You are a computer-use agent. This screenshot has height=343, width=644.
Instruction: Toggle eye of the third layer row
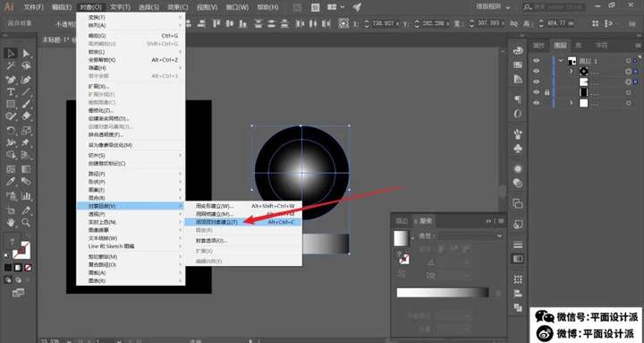pos(537,81)
